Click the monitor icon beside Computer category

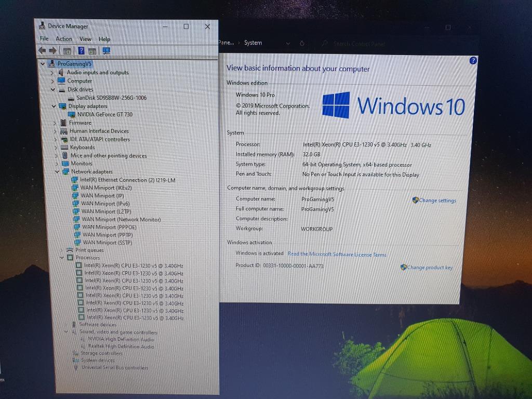[x=61, y=81]
